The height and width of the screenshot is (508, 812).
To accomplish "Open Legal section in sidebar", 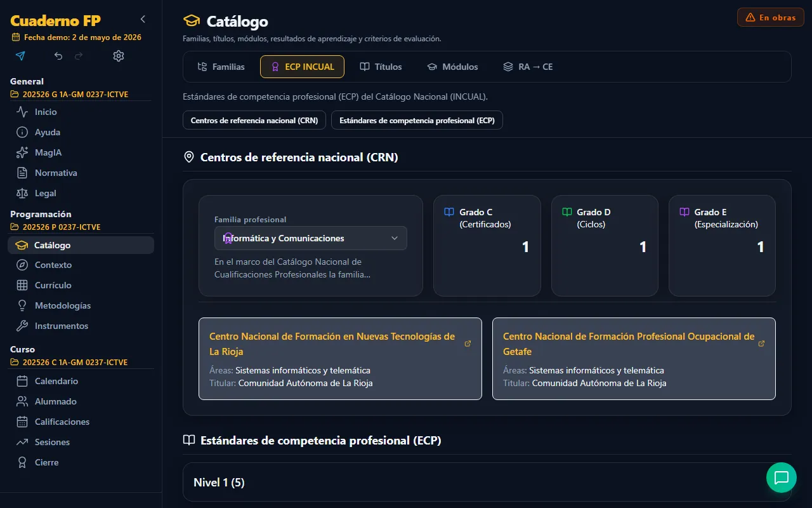I will (81, 193).
